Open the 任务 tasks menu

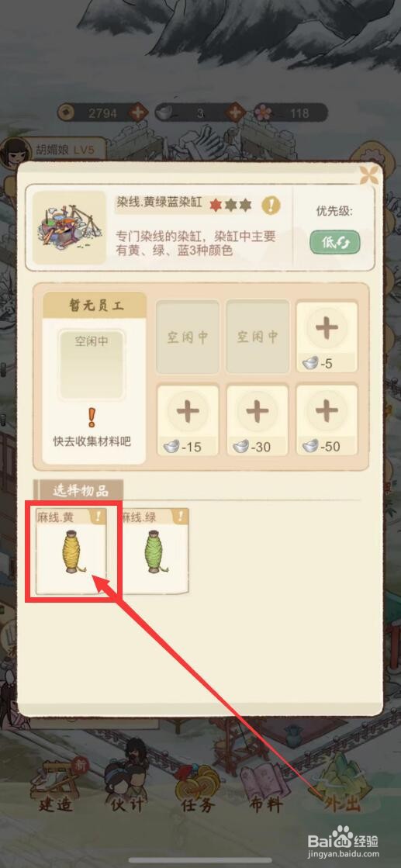198,789
